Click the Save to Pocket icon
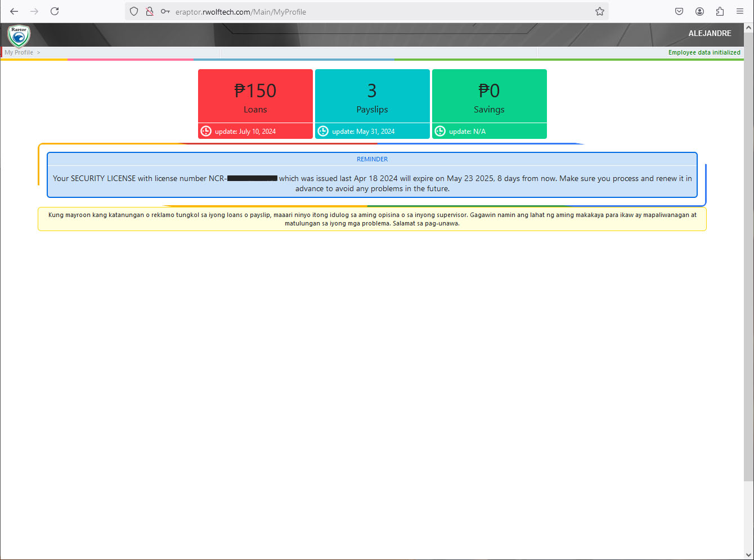The width and height of the screenshot is (754, 560). (679, 11)
